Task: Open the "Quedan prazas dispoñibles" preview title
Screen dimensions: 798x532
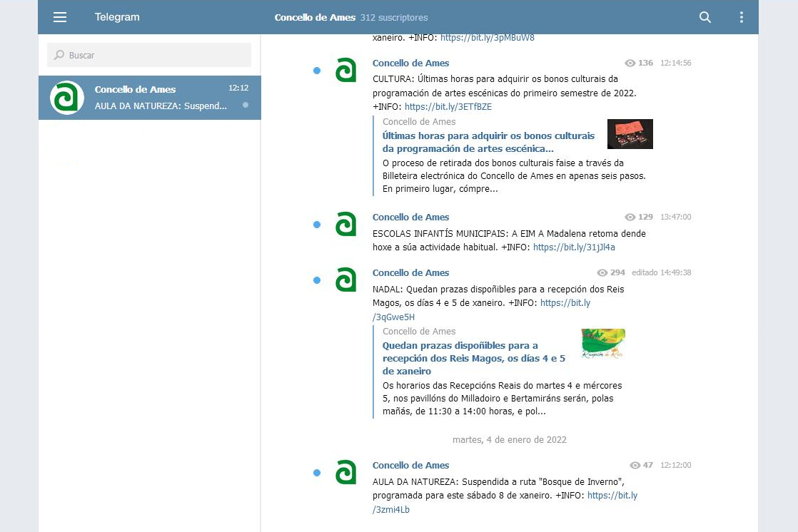Action: pos(474,358)
